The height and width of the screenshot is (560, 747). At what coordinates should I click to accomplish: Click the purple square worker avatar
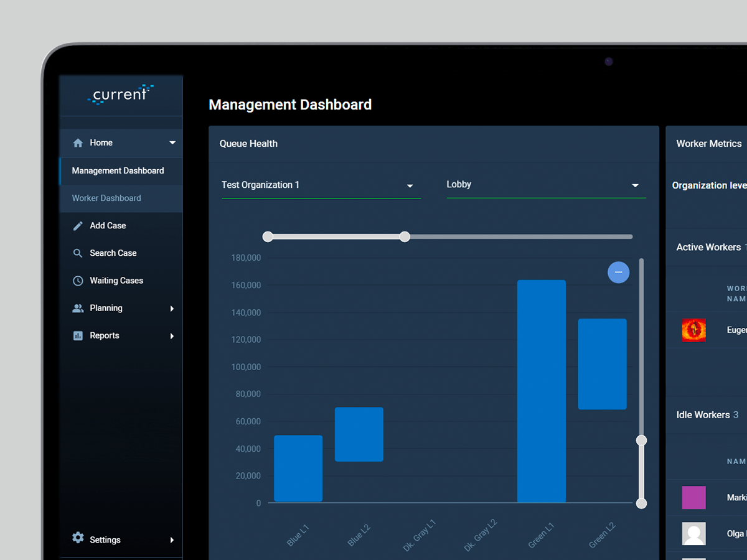694,498
